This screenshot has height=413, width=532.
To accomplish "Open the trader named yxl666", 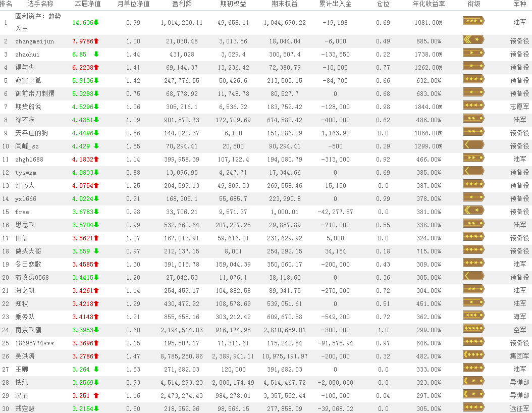I will pos(25,199).
